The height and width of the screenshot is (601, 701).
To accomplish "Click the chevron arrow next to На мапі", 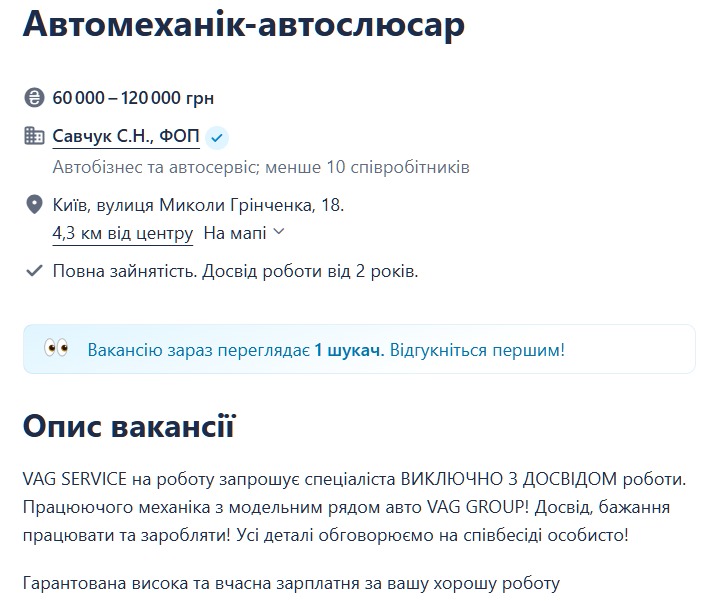I will (278, 232).
